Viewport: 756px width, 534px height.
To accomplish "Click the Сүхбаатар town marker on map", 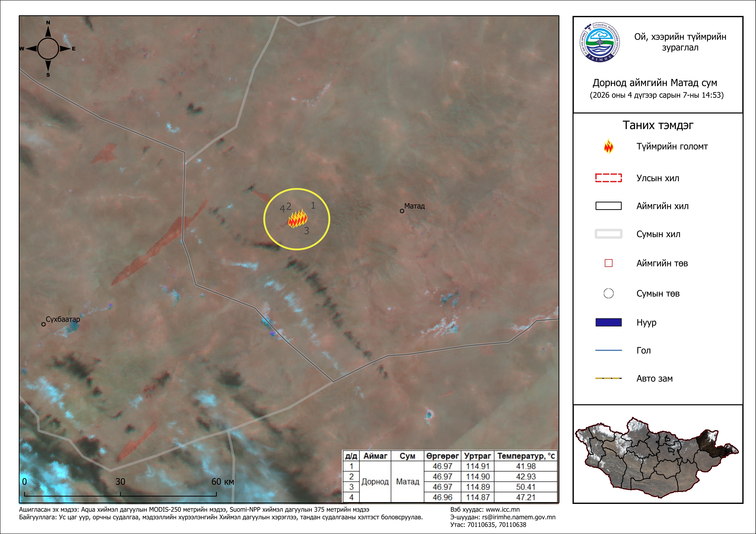I will [x=43, y=324].
